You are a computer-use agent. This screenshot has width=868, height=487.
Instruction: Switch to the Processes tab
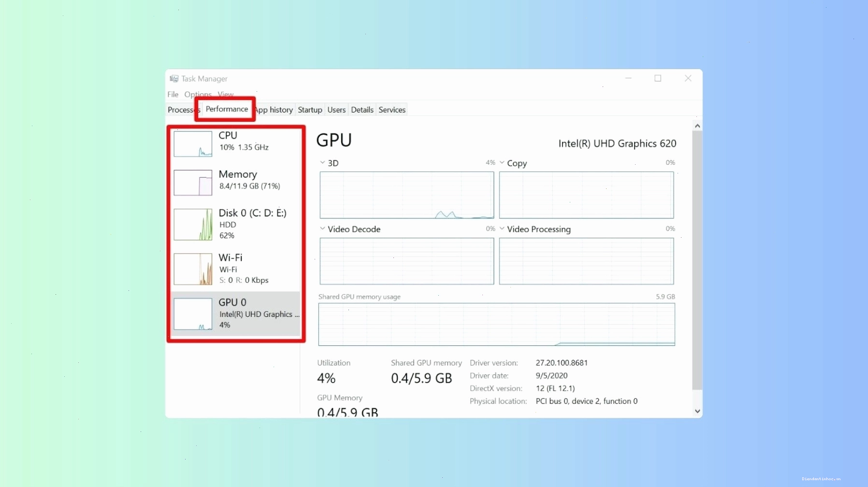tap(183, 110)
